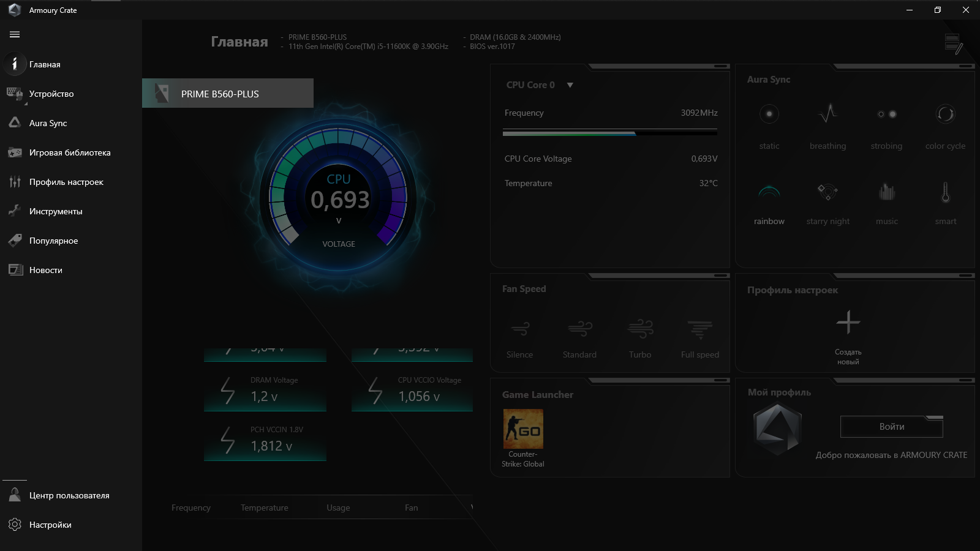Launch Counter-Strike: Global game thumbnail

pos(523,429)
